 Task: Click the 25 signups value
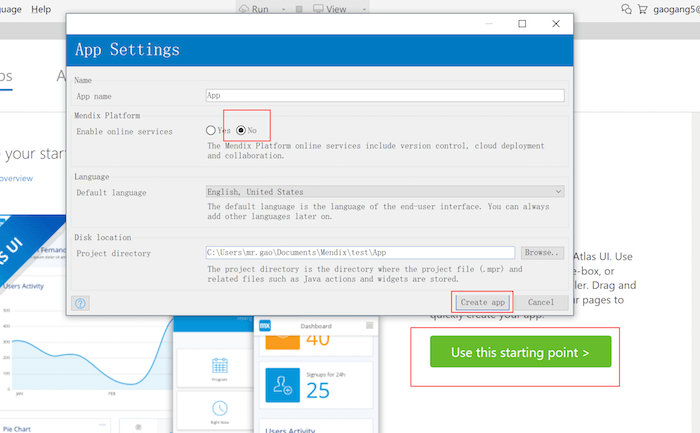(318, 391)
